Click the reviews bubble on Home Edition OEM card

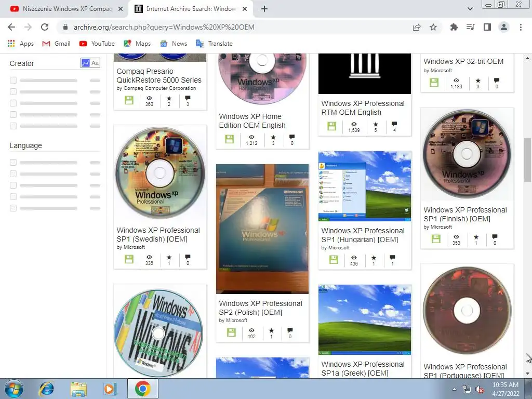[292, 137]
